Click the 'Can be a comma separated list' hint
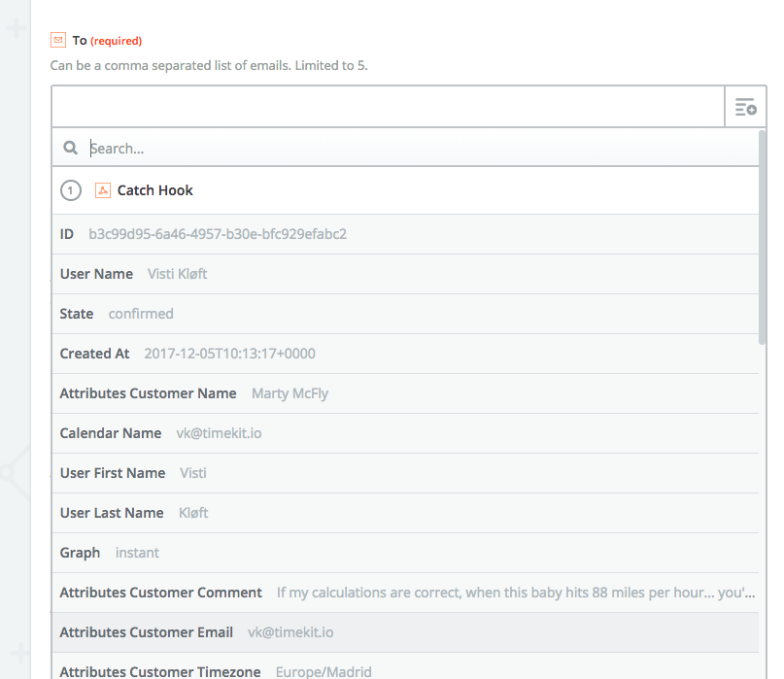Viewport: 784px width, 679px height. [209, 65]
